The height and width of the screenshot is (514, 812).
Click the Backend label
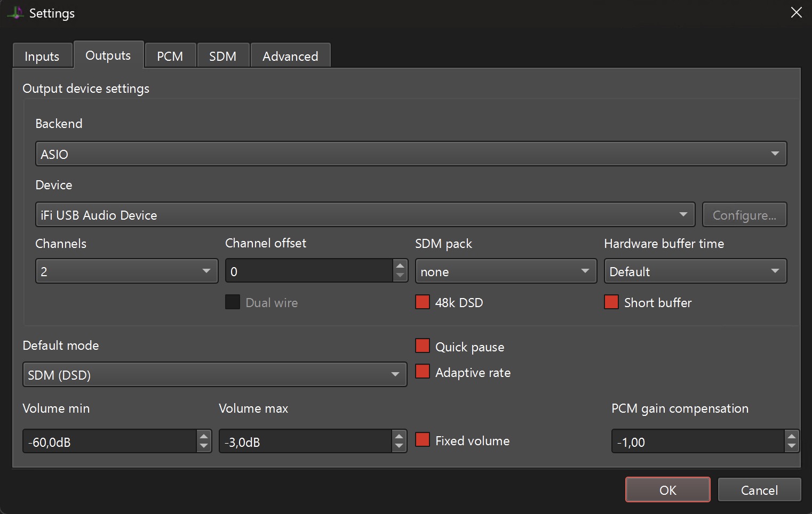(x=59, y=123)
